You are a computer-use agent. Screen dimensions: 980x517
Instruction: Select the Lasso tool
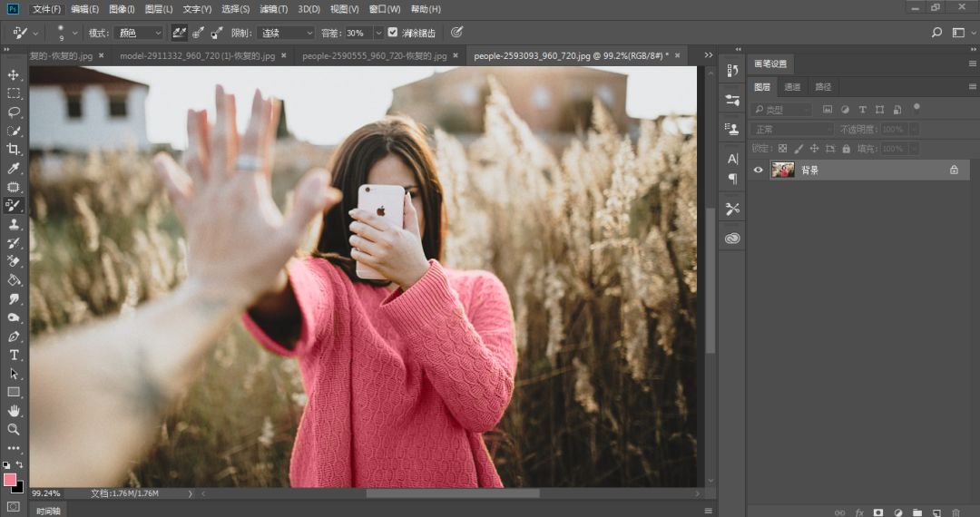click(x=14, y=112)
